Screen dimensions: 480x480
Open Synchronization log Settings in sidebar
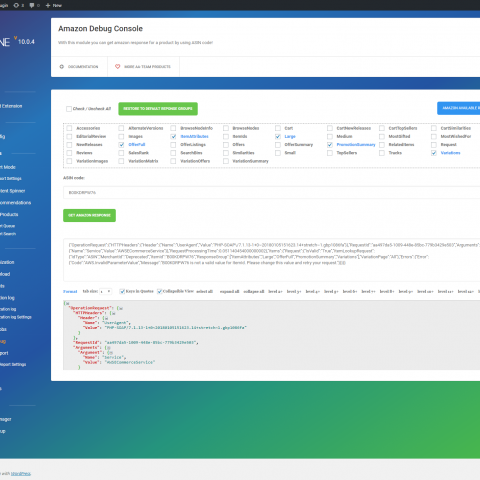(x=16, y=317)
